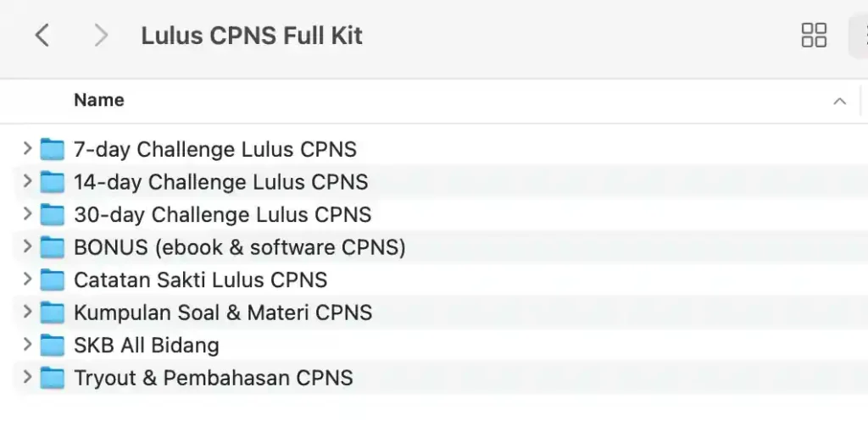Expand the 30-day Challenge Lulus CPNS folder
This screenshot has width=868, height=426.
tap(27, 213)
